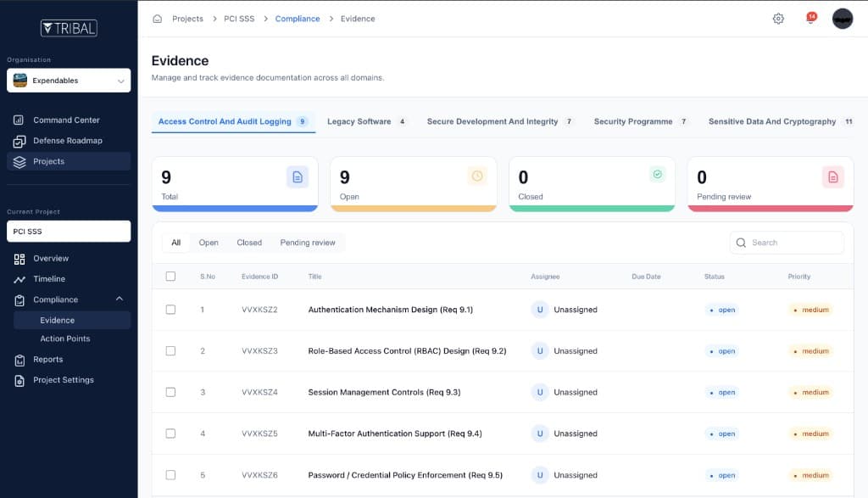This screenshot has height=498, width=868.
Task: Switch to Security Programme tab
Action: 641,121
